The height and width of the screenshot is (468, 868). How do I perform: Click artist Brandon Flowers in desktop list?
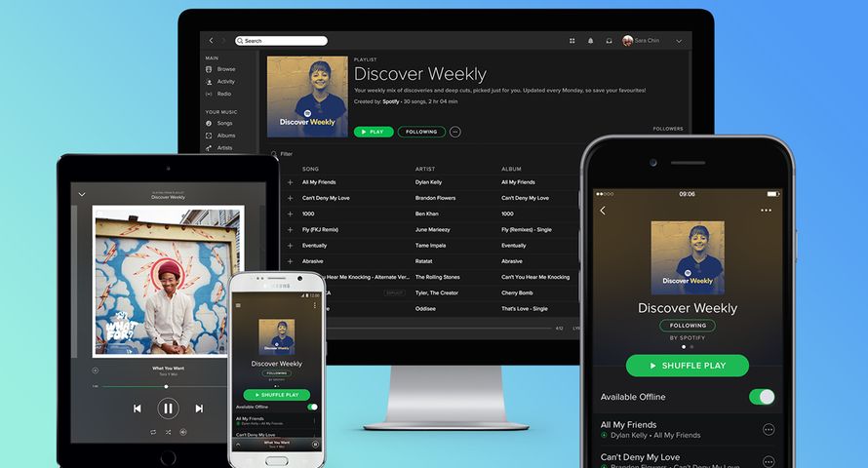coord(435,198)
